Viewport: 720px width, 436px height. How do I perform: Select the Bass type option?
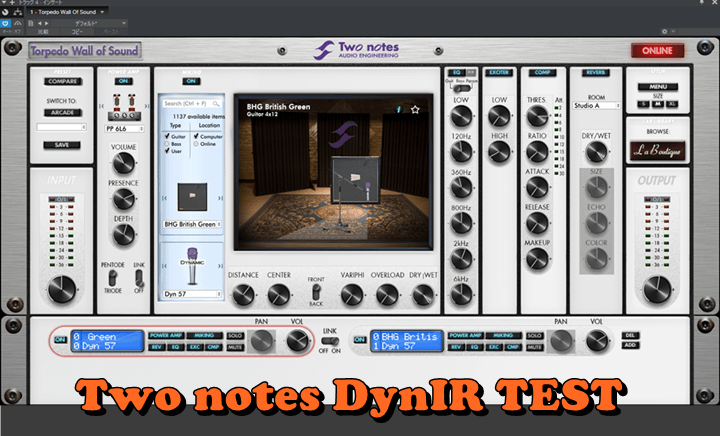pos(167,144)
